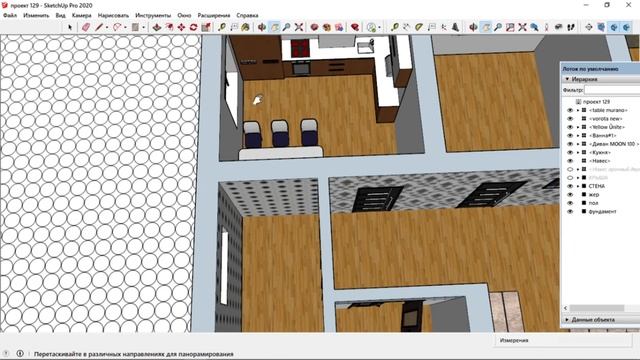This screenshot has width=640, height=360.
Task: Choose the Select arrow tool
Action: [x=70, y=27]
